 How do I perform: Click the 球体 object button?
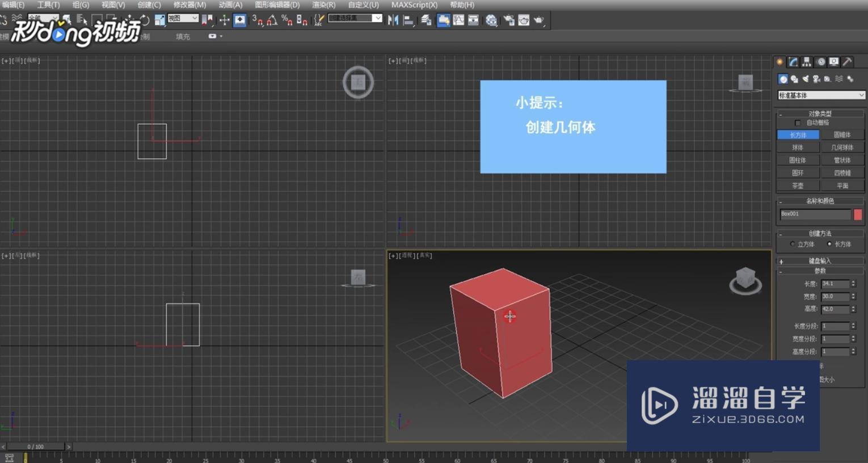tap(798, 148)
